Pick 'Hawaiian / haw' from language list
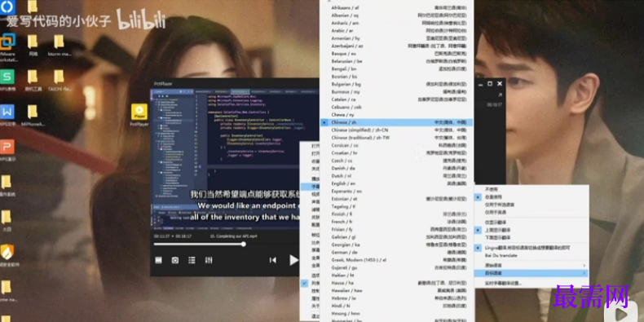644x322 pixels. [397, 290]
